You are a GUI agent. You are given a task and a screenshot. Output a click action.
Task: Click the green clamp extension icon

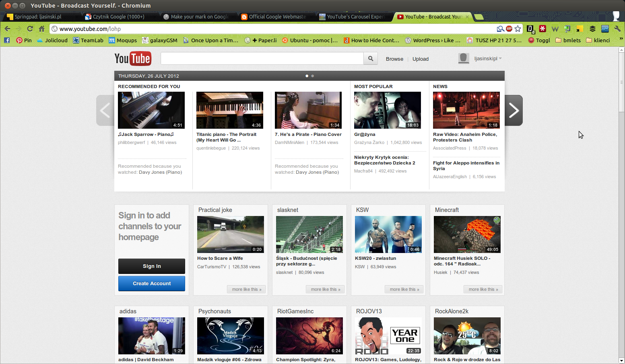[567, 29]
